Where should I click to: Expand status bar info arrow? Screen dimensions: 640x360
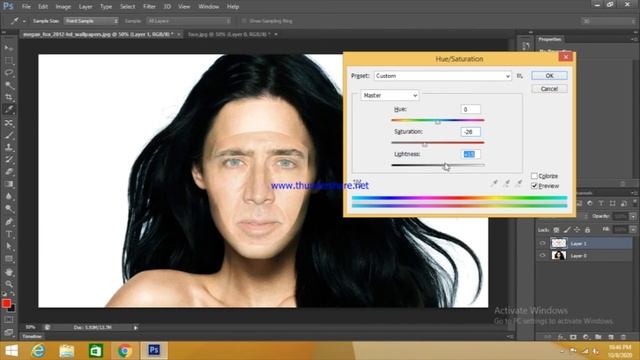coord(136,327)
